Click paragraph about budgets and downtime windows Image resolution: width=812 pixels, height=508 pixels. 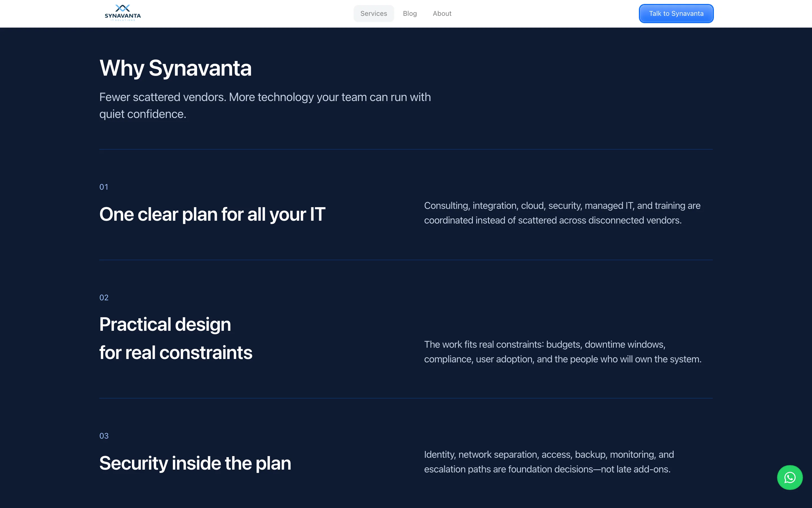click(x=563, y=351)
